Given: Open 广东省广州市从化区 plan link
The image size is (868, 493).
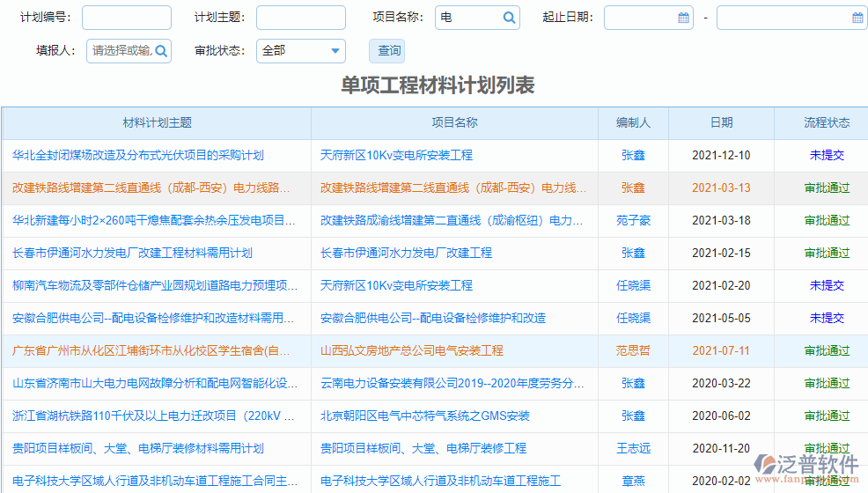Looking at the screenshot, I should 151,351.
